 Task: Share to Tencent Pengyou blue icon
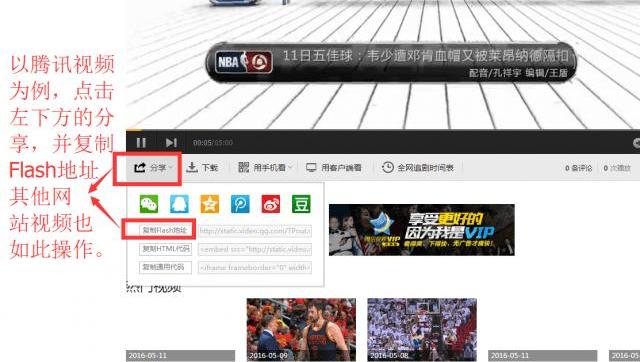click(x=240, y=204)
